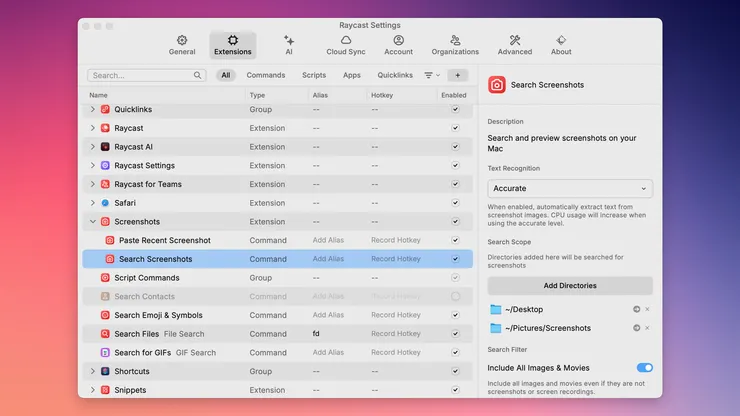Click the Search for GIFs icon

pos(105,352)
